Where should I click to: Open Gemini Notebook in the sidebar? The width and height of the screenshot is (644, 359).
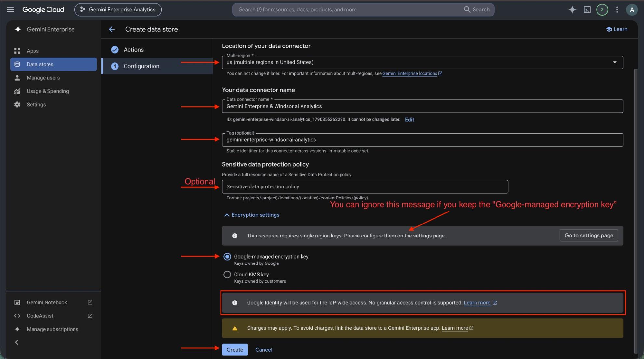tap(47, 302)
